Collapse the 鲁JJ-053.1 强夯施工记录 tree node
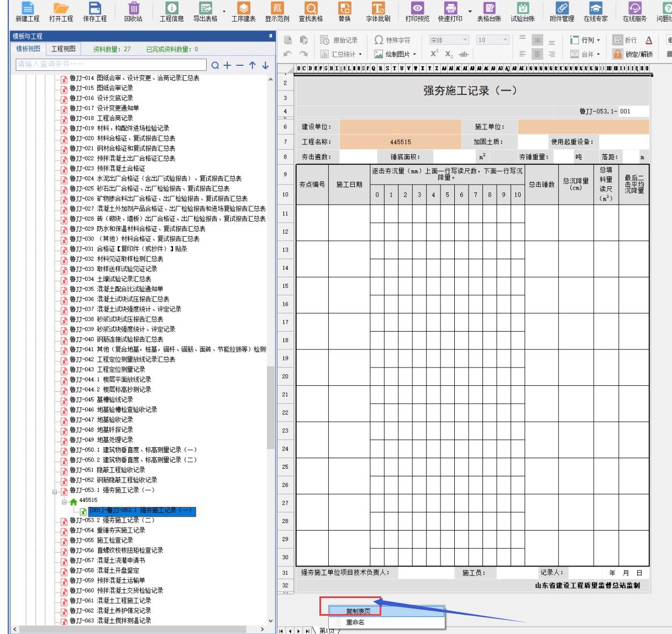 (x=55, y=491)
